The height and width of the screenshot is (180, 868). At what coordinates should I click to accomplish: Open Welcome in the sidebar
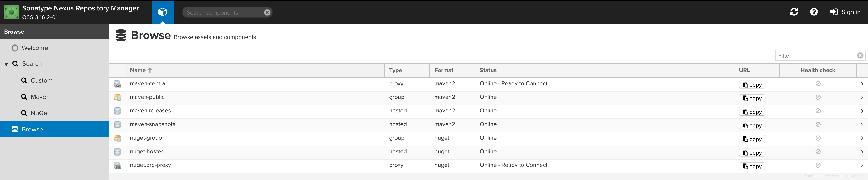point(55,48)
